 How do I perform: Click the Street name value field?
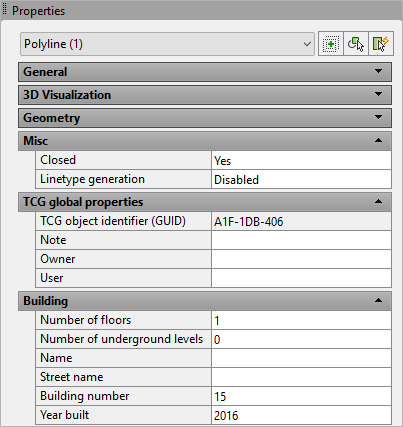301,377
